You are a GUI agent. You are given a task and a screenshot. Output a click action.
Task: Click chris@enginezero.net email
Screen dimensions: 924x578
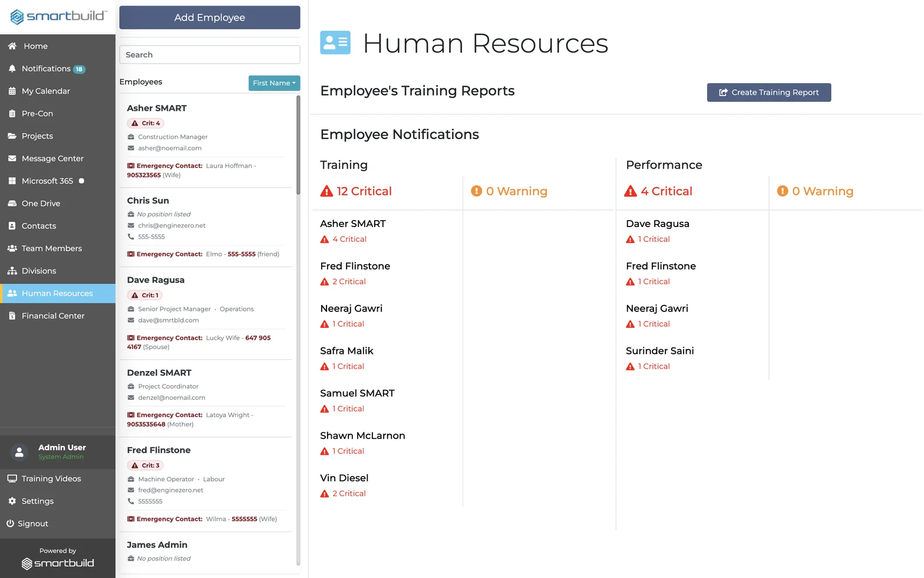pos(171,225)
